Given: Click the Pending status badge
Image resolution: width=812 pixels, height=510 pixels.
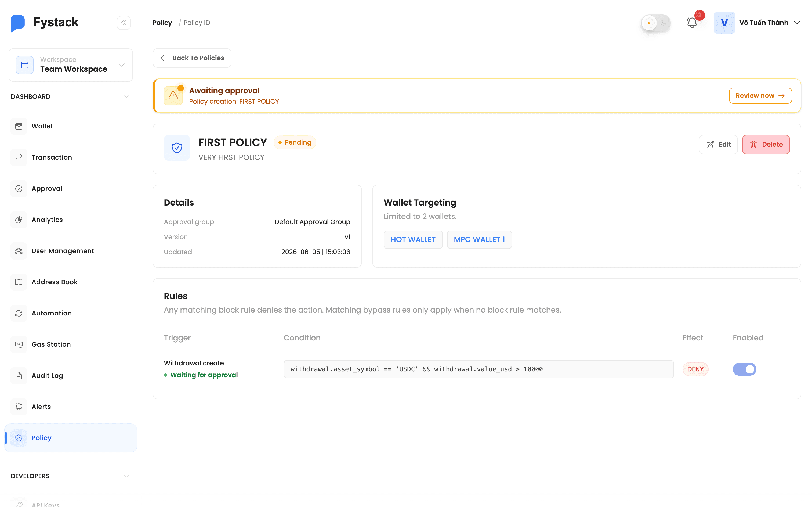Looking at the screenshot, I should tap(295, 142).
